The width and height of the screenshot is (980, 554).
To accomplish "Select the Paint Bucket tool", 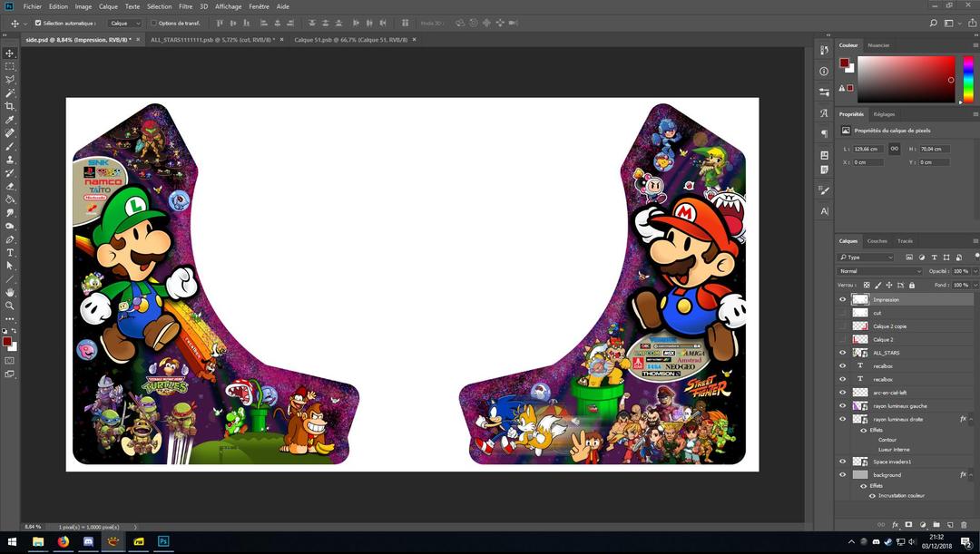I will [9, 199].
